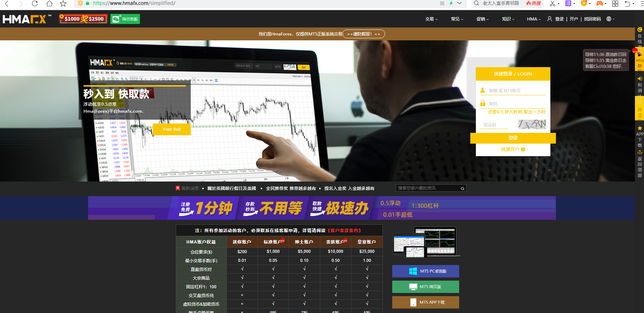Click the 皇室账户 column header

[x=367, y=242]
